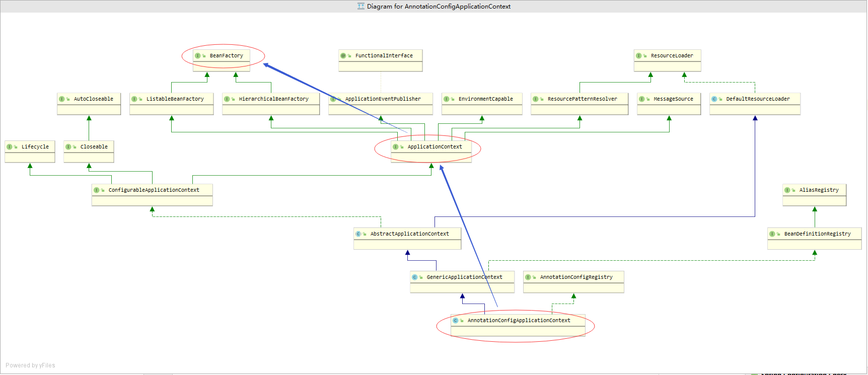Select the ResourceLoader node label
The width and height of the screenshot is (868, 375).
pos(672,56)
